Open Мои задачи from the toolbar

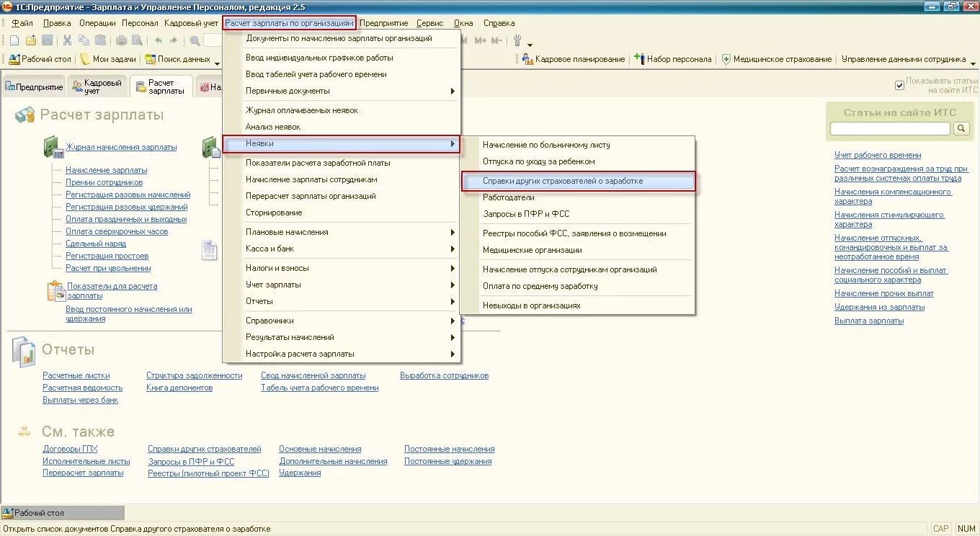click(108, 59)
